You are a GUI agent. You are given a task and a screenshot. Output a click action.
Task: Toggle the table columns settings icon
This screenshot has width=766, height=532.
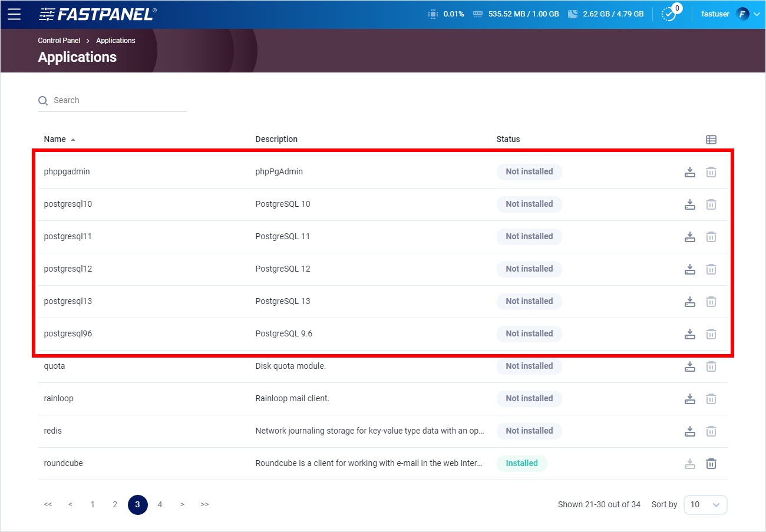click(x=711, y=140)
